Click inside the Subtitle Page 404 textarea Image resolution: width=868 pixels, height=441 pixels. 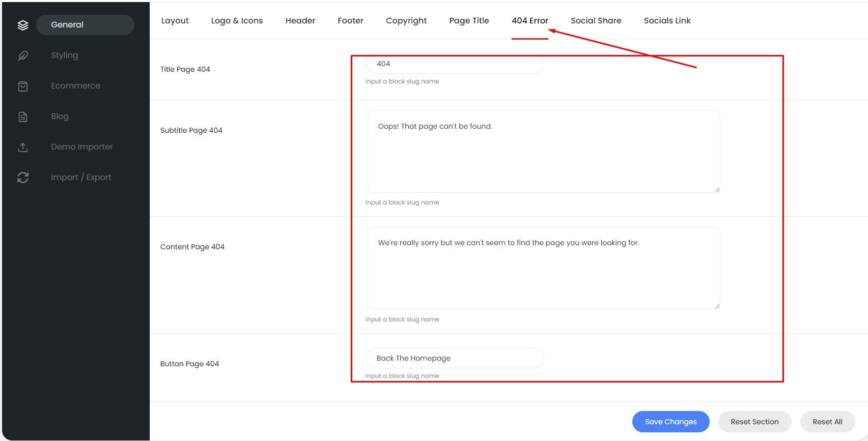(x=543, y=152)
